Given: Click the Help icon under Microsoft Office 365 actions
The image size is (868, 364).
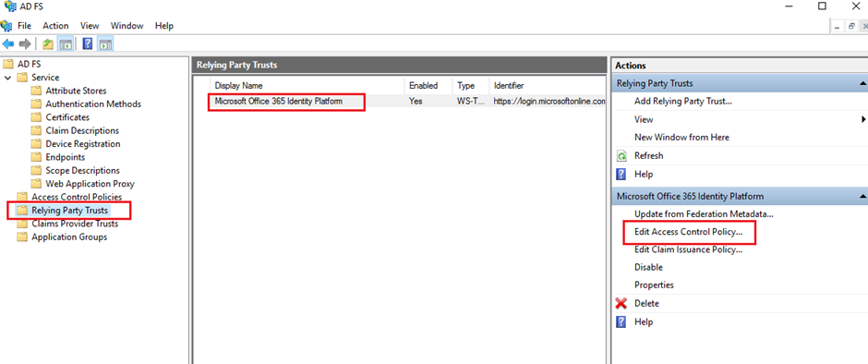Looking at the screenshot, I should [x=621, y=322].
